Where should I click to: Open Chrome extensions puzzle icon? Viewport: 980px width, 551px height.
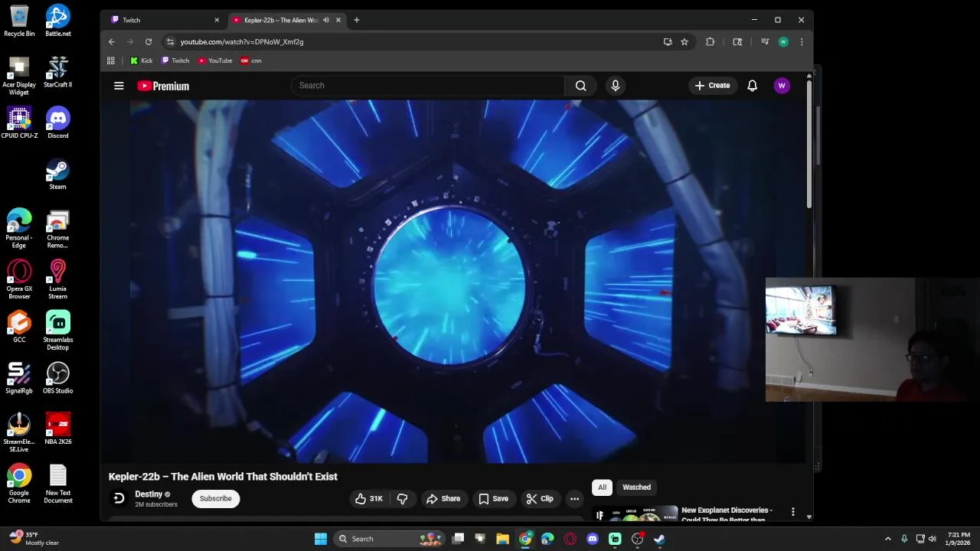pos(710,42)
